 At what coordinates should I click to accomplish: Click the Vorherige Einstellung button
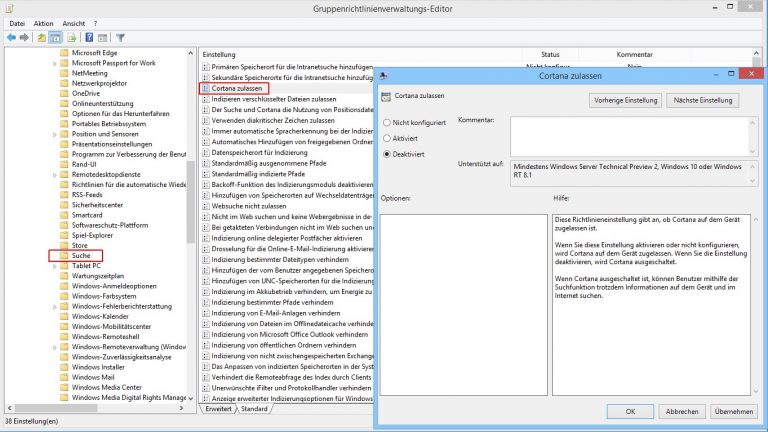[x=625, y=100]
